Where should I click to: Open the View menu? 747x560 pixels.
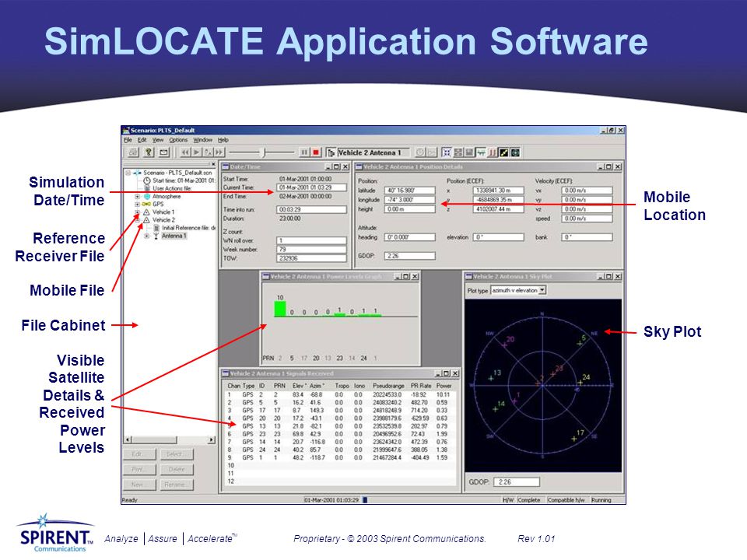pos(158,140)
